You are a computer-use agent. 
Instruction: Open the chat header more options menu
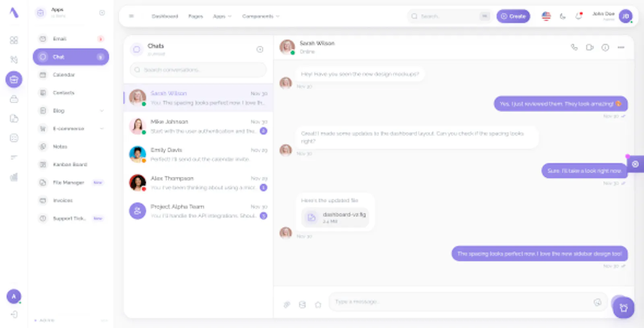[x=621, y=48]
